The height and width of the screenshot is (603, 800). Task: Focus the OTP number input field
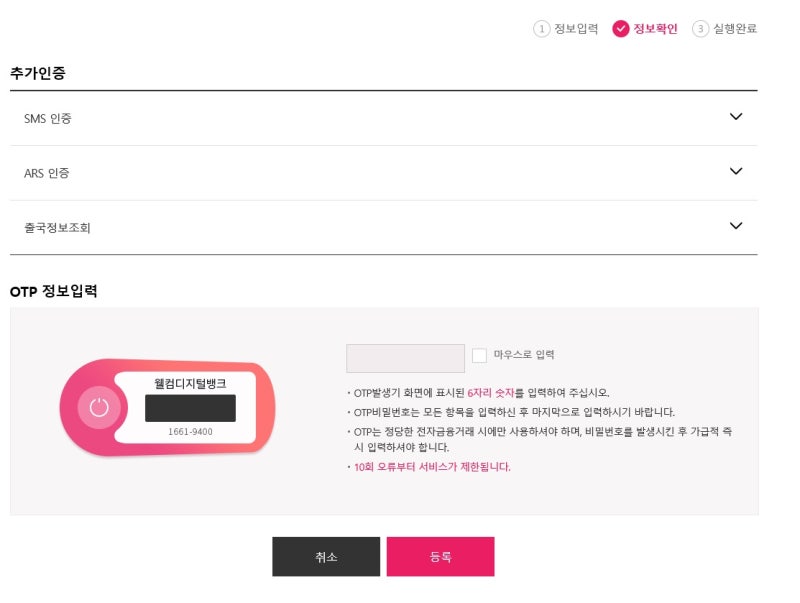pos(406,359)
